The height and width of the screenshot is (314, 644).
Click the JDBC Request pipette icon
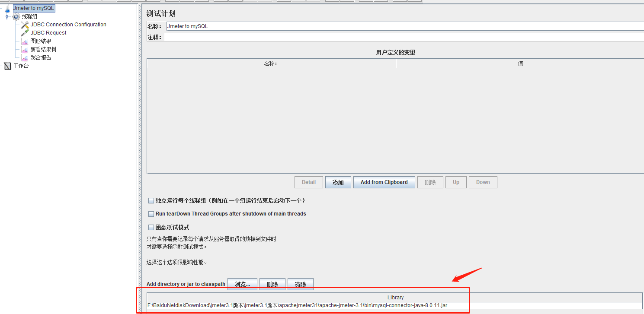[x=25, y=33]
